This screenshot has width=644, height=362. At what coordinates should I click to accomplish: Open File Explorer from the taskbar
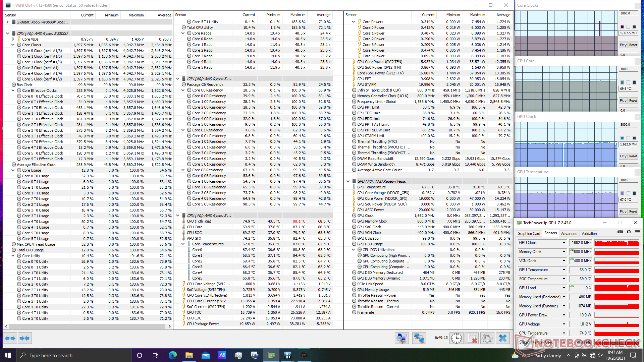coord(189,355)
